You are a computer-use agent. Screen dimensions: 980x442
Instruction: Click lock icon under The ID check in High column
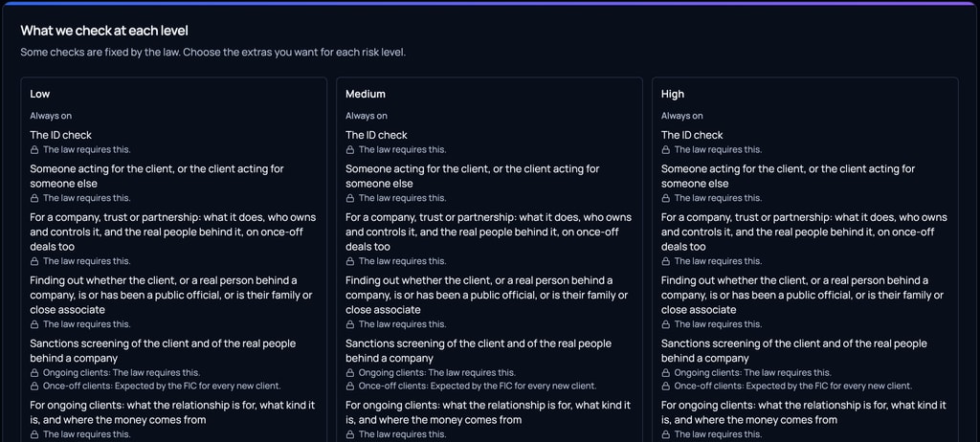666,150
